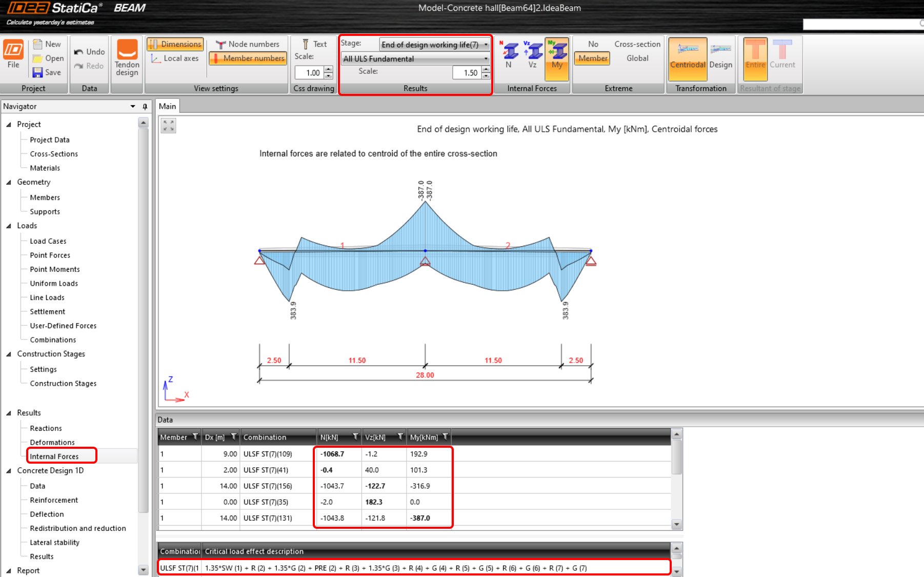
Task: Open Reinforcement in navigator
Action: click(54, 500)
